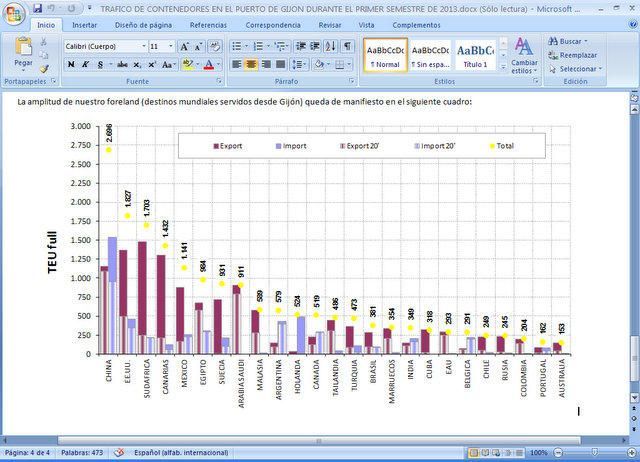The width and height of the screenshot is (640, 462).
Task: Switch to the Insertar tab
Action: pyautogui.click(x=84, y=25)
